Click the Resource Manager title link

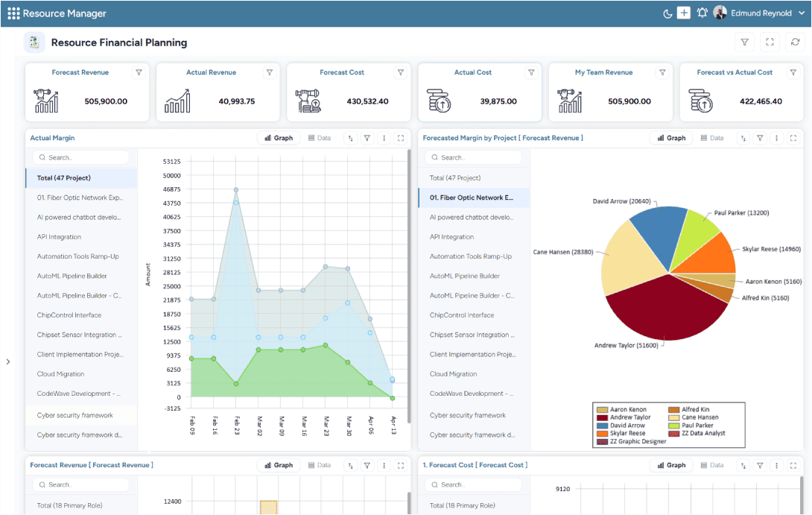coord(64,13)
